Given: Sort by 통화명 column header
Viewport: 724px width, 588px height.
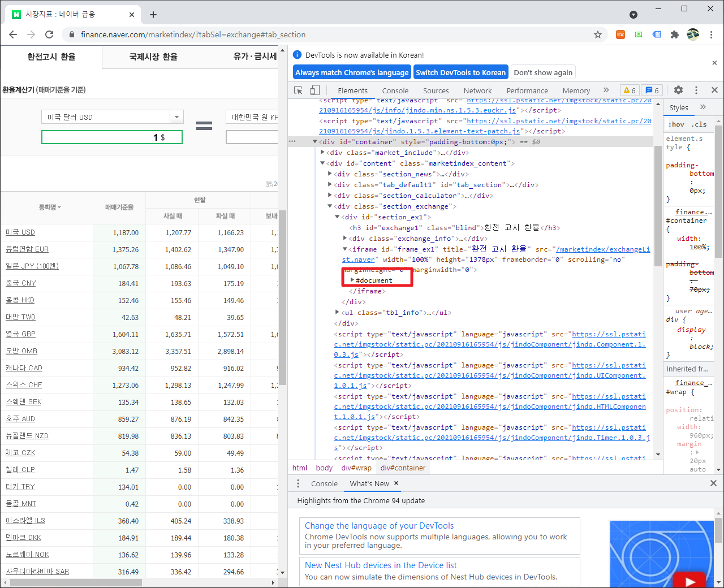Looking at the screenshot, I should pos(49,207).
